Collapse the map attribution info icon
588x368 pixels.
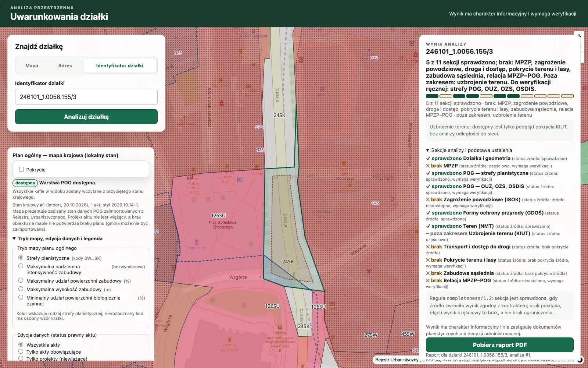click(x=580, y=360)
